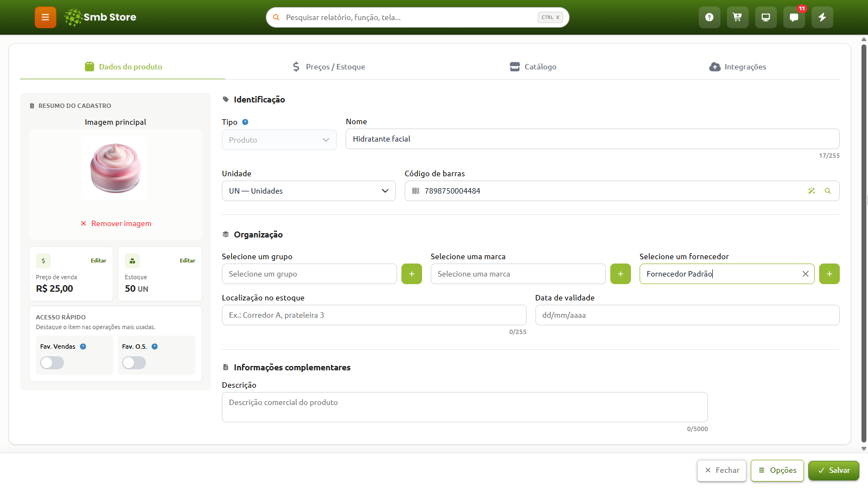Click the monitor screen icon in header
This screenshot has height=488, width=868.
tap(765, 17)
